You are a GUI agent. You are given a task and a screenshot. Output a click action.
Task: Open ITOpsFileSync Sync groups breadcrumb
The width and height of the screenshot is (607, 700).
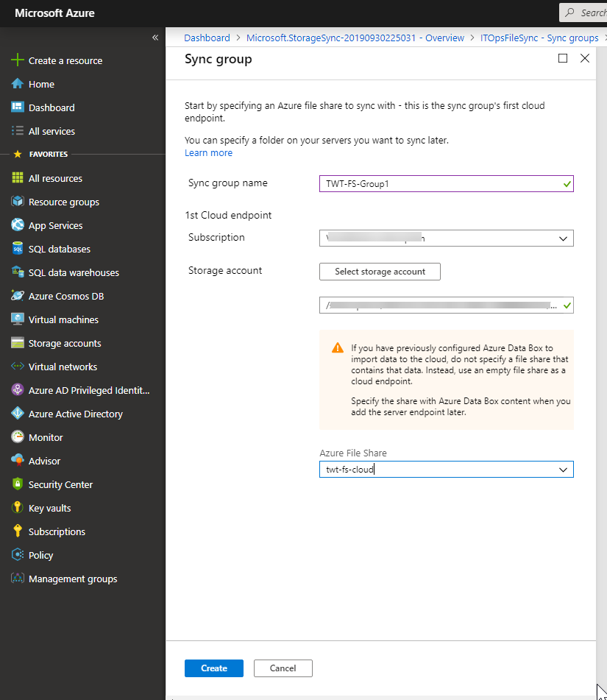click(x=539, y=38)
